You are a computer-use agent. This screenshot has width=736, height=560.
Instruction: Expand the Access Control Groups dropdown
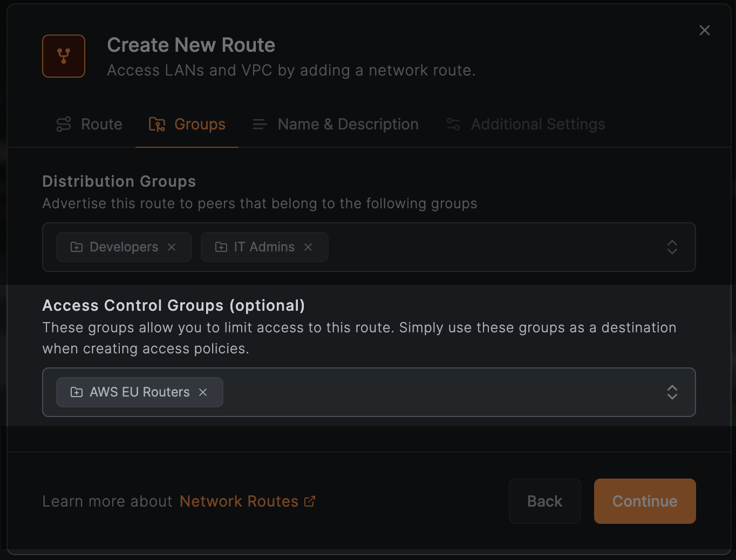(672, 392)
